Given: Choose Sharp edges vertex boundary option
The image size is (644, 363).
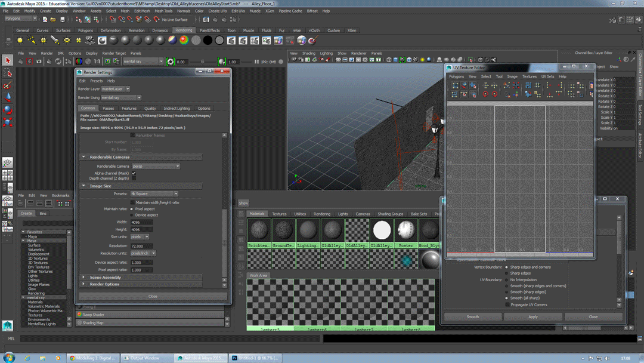Looking at the screenshot, I should pos(506,273).
